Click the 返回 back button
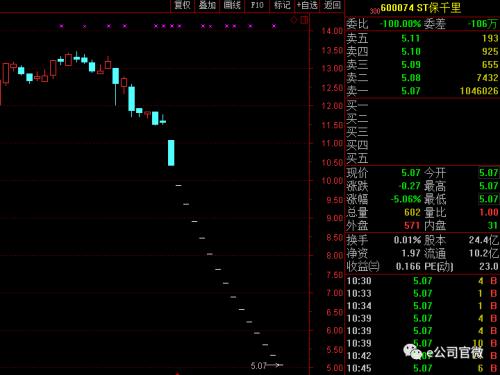This screenshot has height=375, width=500. click(x=332, y=5)
